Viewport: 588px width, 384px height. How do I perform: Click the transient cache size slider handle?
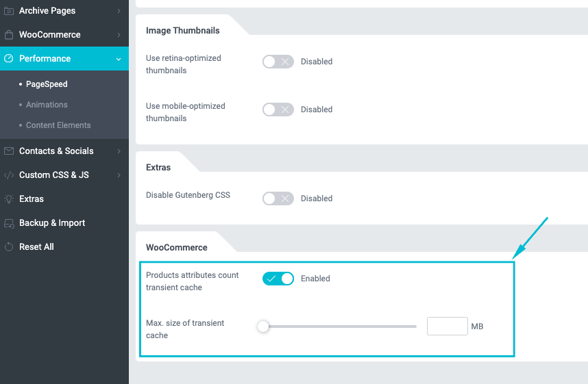(x=263, y=327)
